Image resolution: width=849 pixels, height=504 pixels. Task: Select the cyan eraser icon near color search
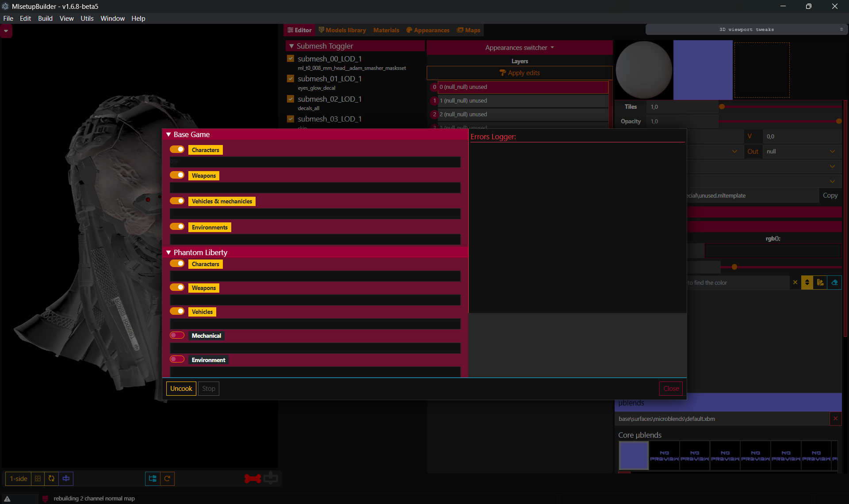834,282
